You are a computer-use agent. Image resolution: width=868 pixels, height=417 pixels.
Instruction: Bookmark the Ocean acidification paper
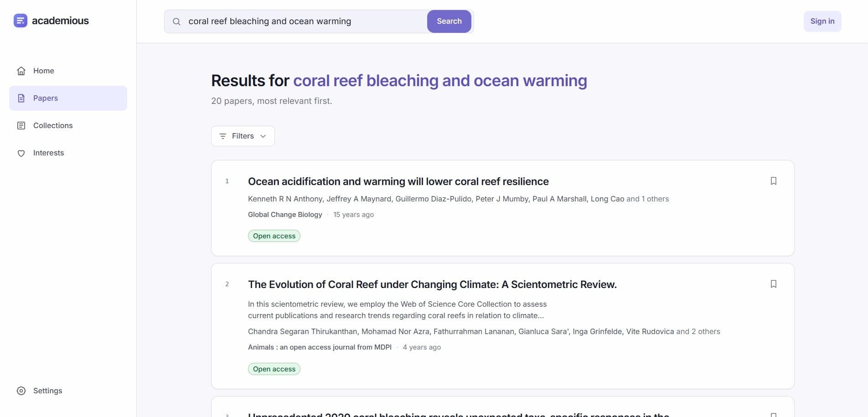coord(774,181)
